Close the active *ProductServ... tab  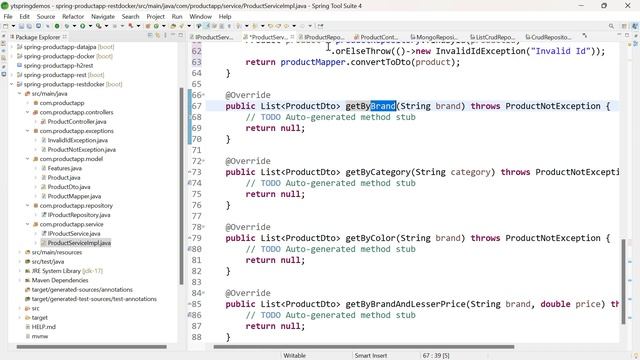pos(292,37)
